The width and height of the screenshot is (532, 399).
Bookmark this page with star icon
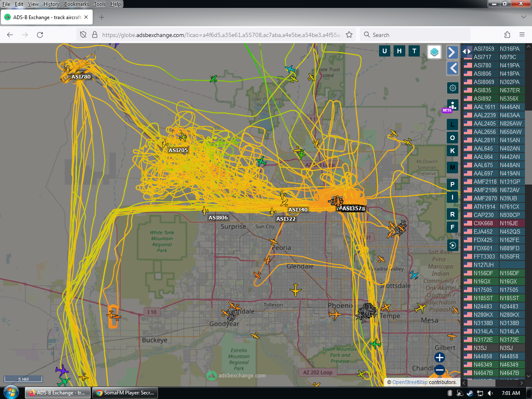point(349,35)
